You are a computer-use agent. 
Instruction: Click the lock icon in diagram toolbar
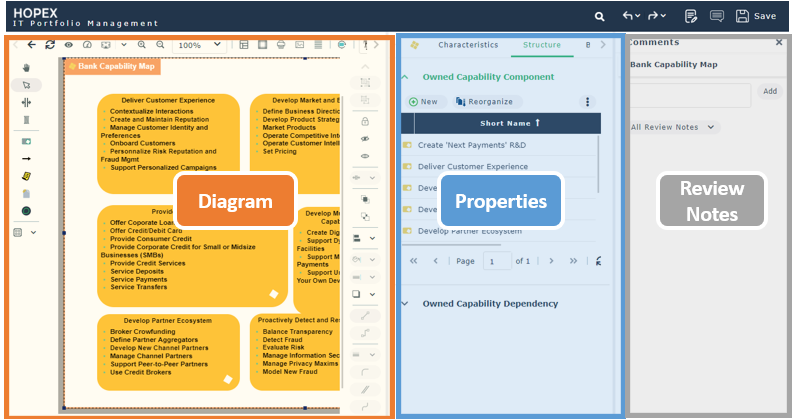coord(365,121)
